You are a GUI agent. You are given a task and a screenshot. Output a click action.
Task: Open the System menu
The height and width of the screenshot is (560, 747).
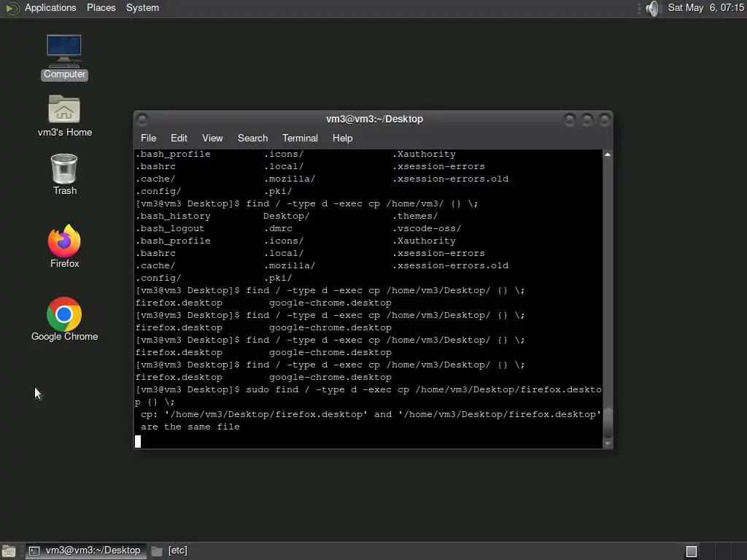(x=142, y=8)
